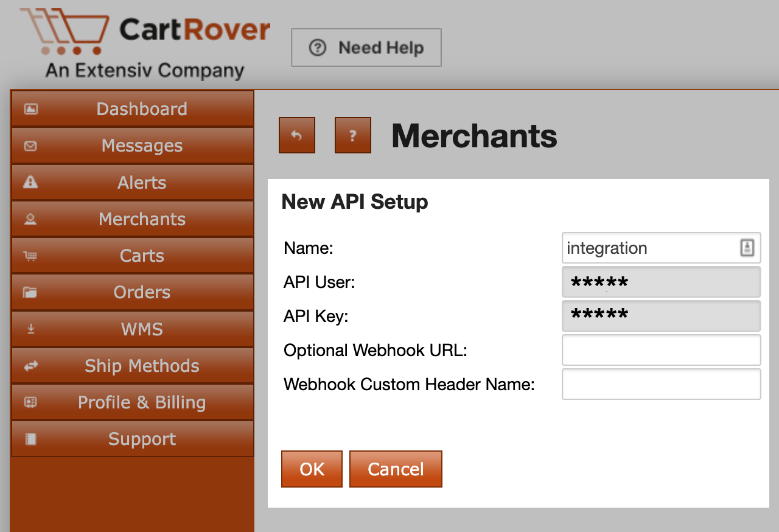Click the back arrow icon button
The height and width of the screenshot is (532, 779).
coord(297,135)
